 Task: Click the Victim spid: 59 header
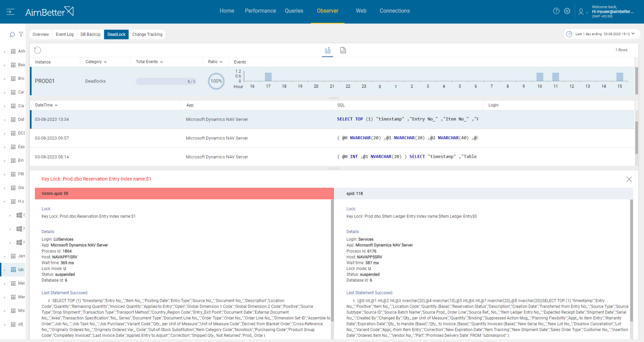coord(184,194)
